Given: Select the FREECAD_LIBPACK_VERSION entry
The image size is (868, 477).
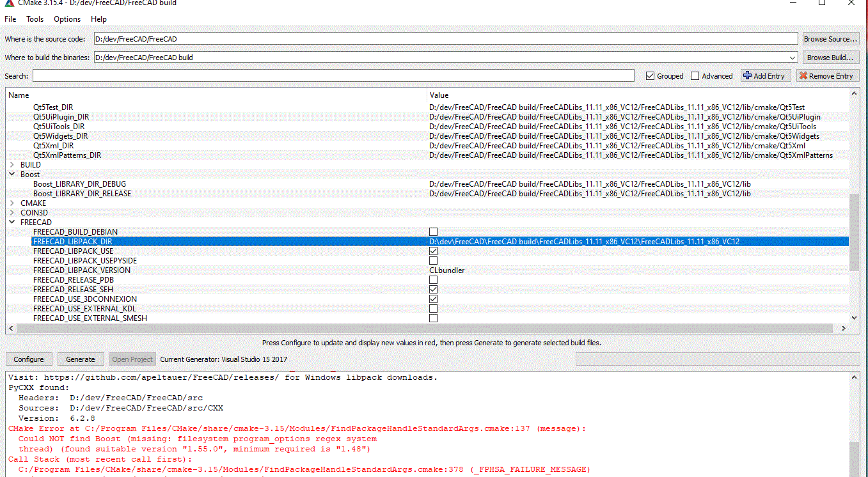Looking at the screenshot, I should (x=82, y=270).
